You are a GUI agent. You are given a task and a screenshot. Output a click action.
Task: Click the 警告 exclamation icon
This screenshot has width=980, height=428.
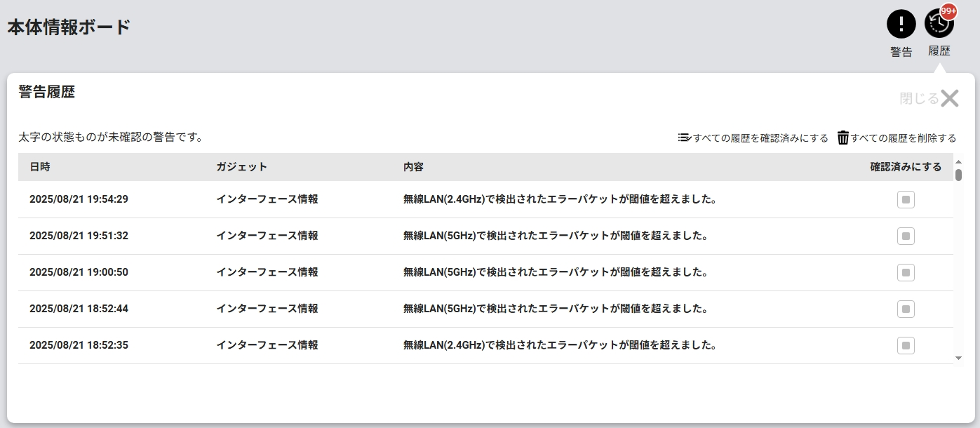(901, 24)
